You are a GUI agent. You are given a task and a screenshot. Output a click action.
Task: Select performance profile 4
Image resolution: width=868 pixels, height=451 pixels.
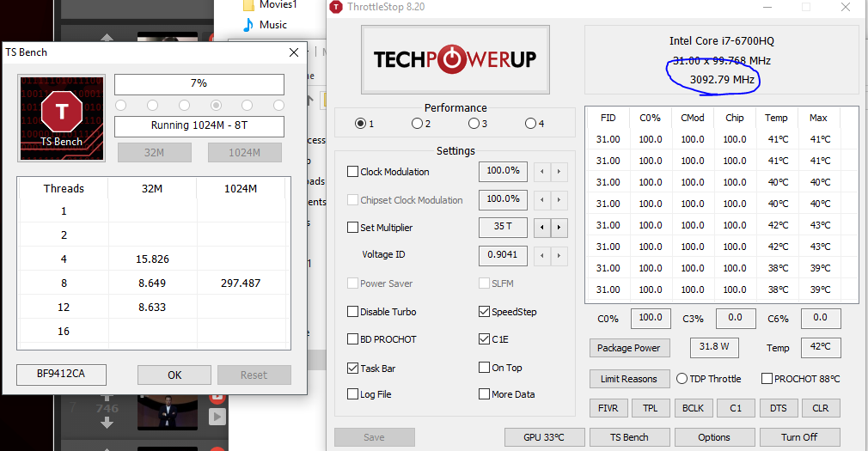(x=530, y=124)
